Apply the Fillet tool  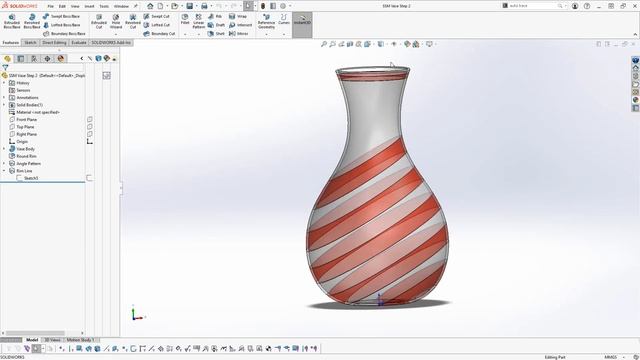(185, 19)
